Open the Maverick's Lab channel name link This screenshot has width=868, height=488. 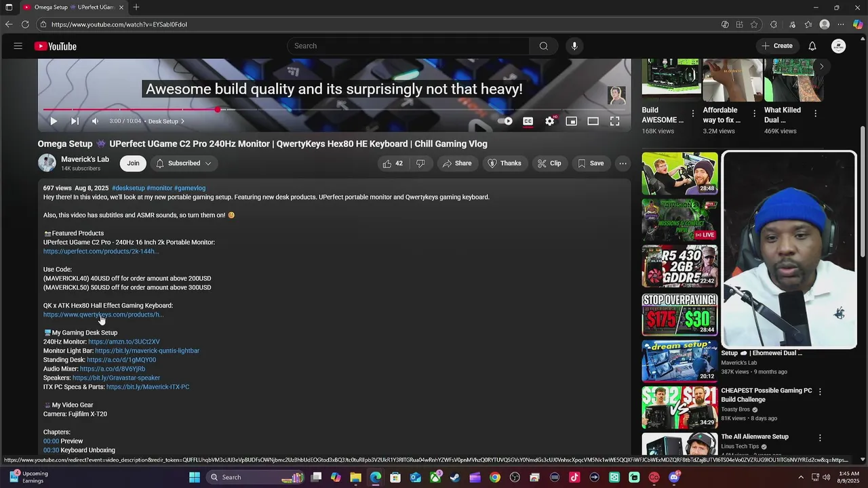(85, 159)
